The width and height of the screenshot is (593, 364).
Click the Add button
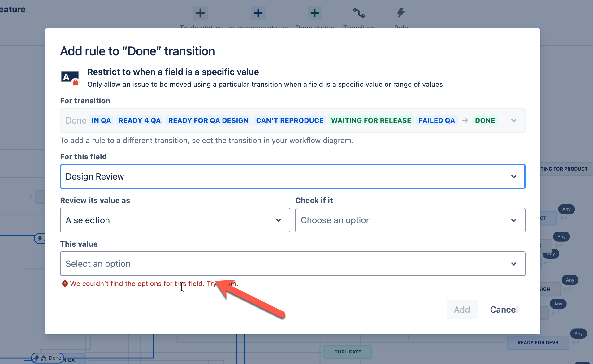pos(461,309)
